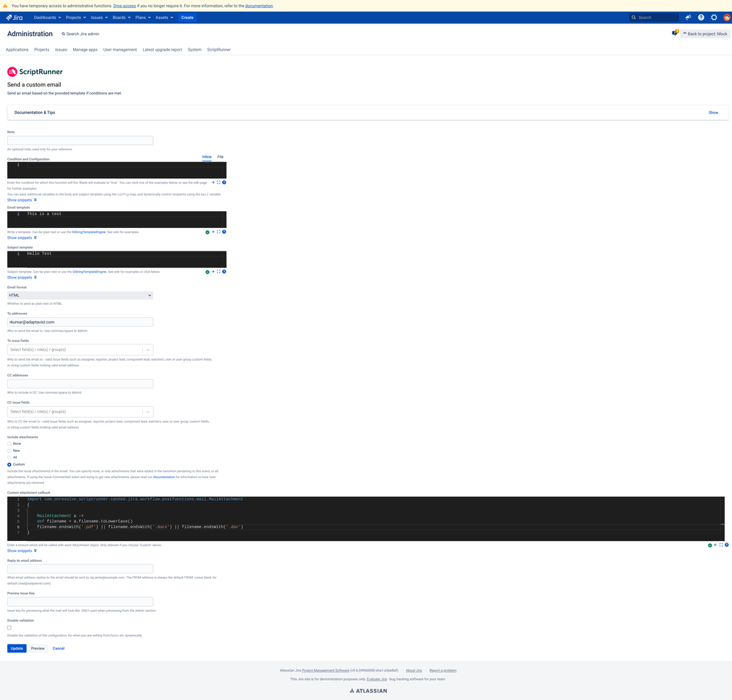Open the CC issue fields selector

point(81,412)
